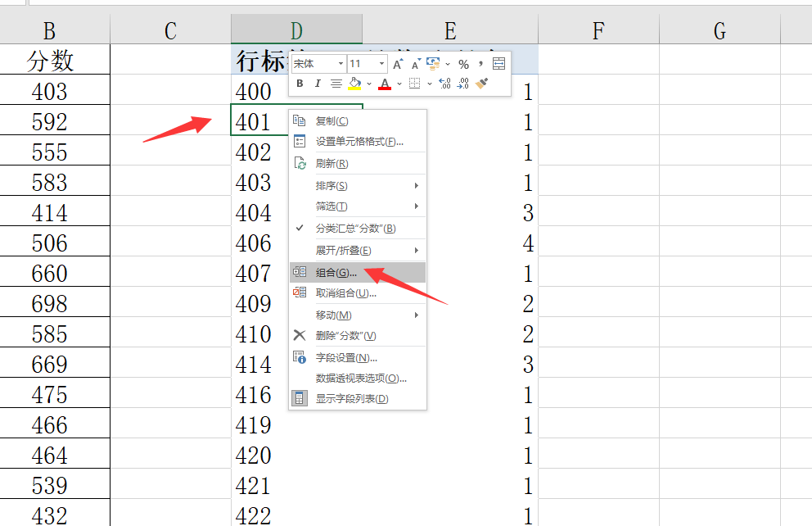Screen dimensions: 812x526
Task: Increase decimal places
Action: pyautogui.click(x=444, y=84)
